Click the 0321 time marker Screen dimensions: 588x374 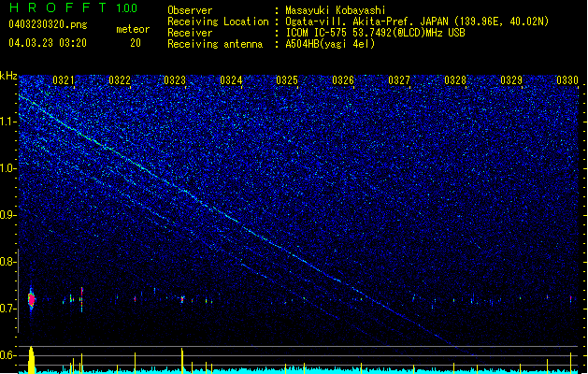click(64, 80)
